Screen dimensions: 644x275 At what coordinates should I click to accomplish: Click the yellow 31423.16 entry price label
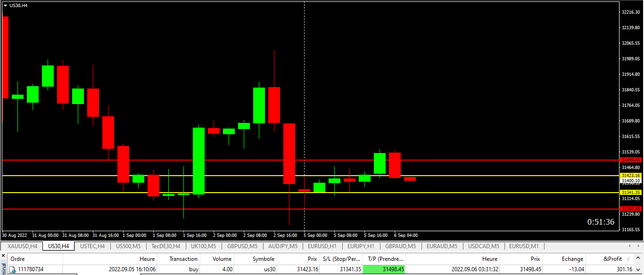point(631,176)
